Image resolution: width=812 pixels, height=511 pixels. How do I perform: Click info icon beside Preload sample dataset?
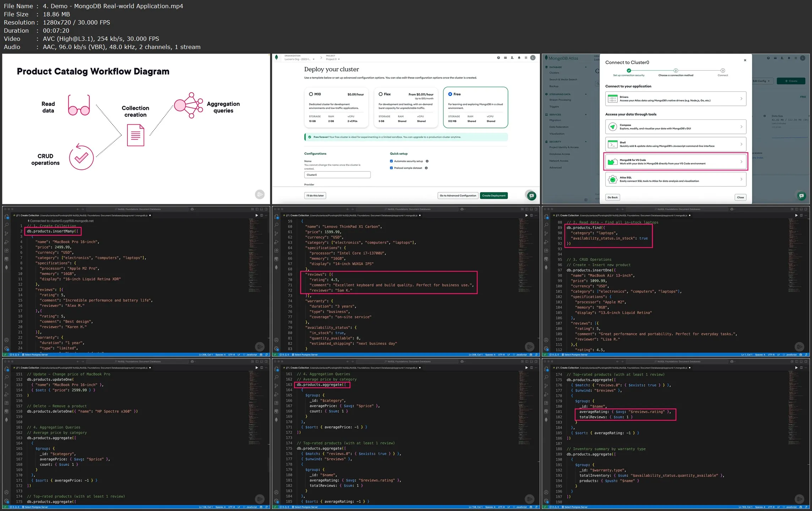tap(426, 168)
